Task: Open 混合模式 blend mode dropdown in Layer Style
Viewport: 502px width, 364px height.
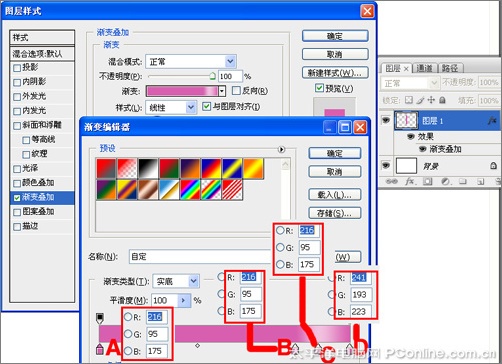Action: 230,61
